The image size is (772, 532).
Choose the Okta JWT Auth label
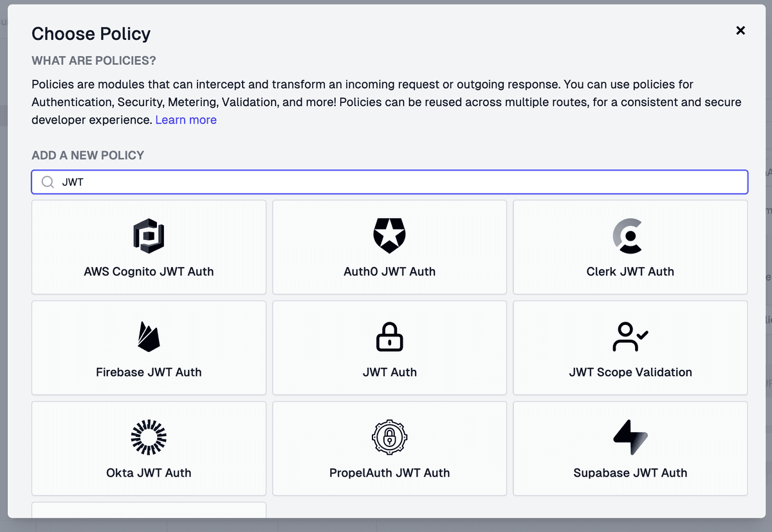click(149, 473)
